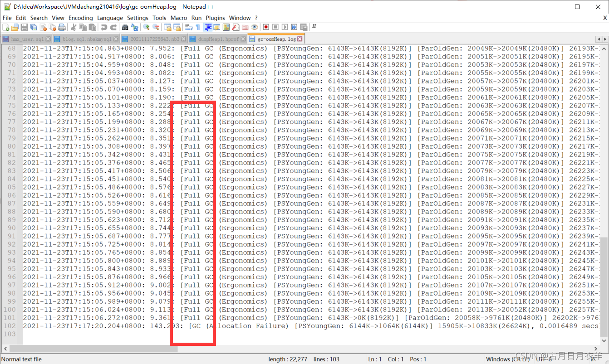The width and height of the screenshot is (609, 364).
Task: Close the hmx_user.sql tab
Action: pyautogui.click(x=49, y=39)
